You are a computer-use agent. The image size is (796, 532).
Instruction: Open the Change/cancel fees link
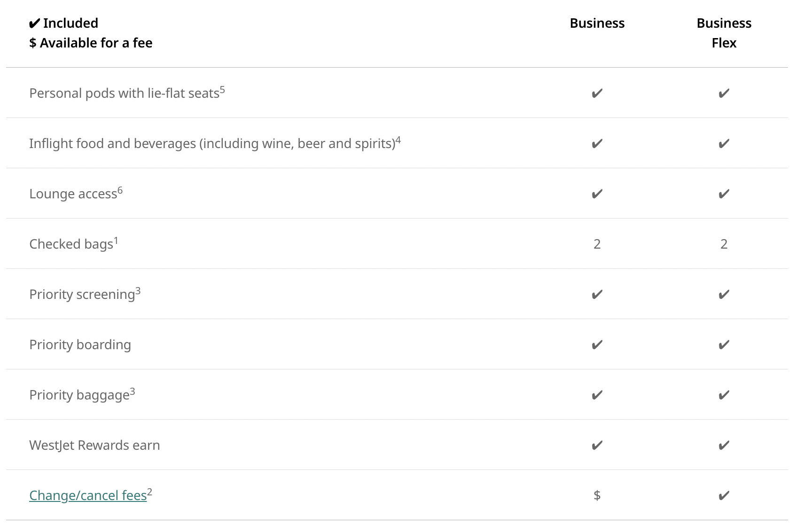click(88, 495)
